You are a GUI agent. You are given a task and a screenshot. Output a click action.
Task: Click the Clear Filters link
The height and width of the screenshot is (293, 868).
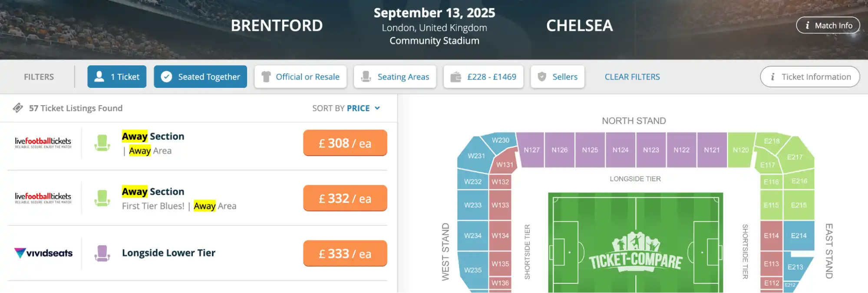coord(632,77)
